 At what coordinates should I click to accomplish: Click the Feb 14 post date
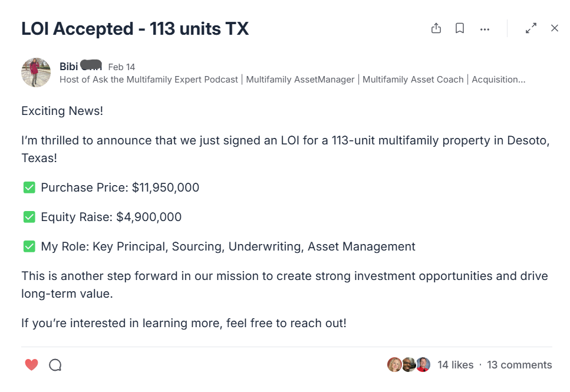121,67
